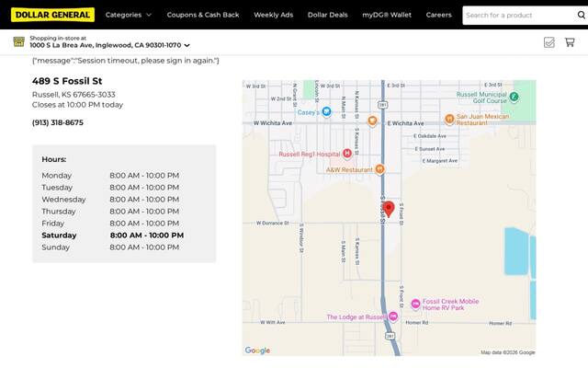Click Highway 281 shield near Homer Rd
This screenshot has height=368, width=588.
point(390,336)
